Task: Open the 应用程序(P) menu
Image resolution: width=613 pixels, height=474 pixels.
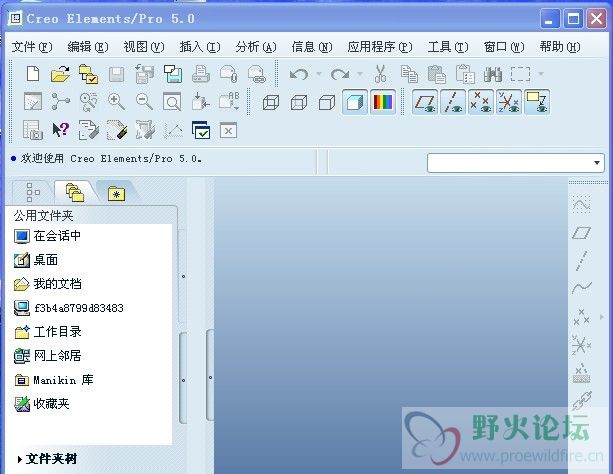Action: coord(380,47)
